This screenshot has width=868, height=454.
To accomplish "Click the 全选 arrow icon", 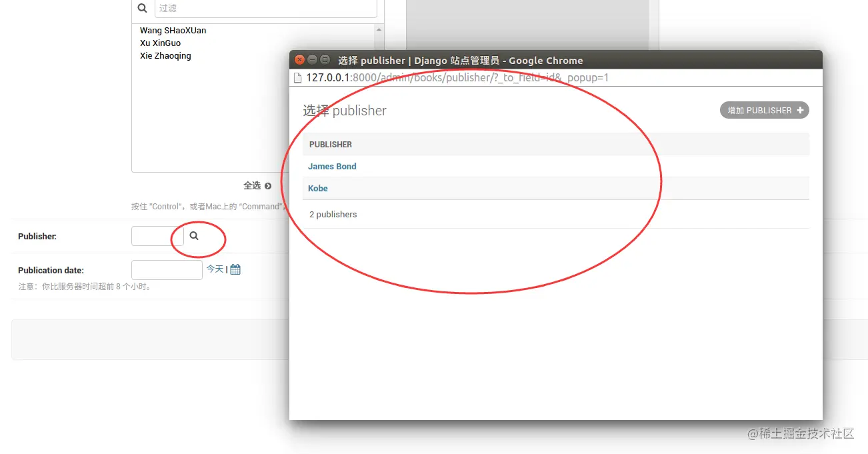I will 268,186.
